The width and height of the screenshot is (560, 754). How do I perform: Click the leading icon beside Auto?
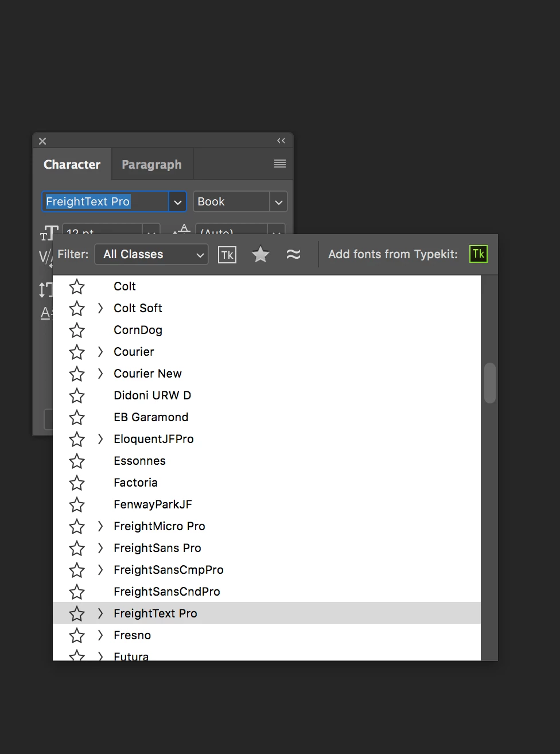coord(182,230)
